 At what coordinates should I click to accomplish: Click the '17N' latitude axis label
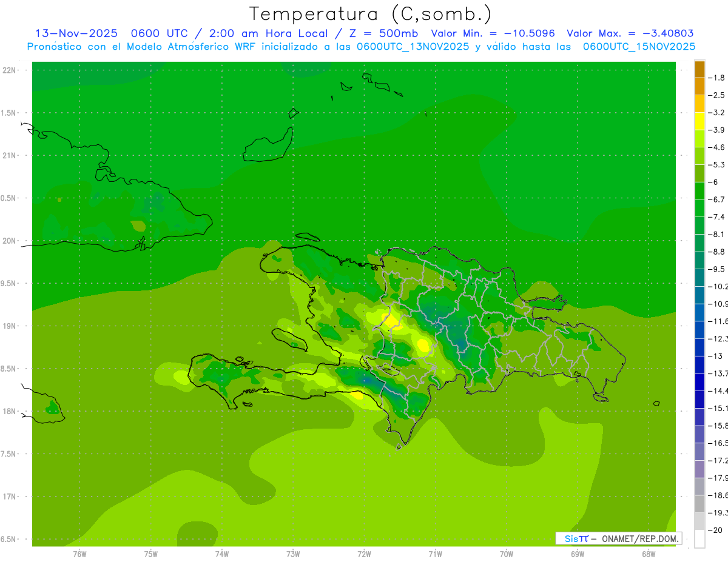(10, 497)
